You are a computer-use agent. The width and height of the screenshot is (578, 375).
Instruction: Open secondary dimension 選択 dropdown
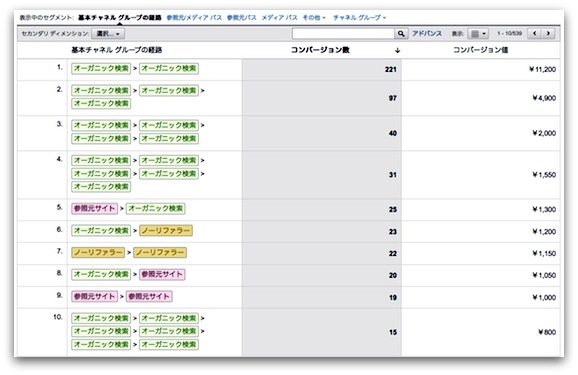point(108,34)
